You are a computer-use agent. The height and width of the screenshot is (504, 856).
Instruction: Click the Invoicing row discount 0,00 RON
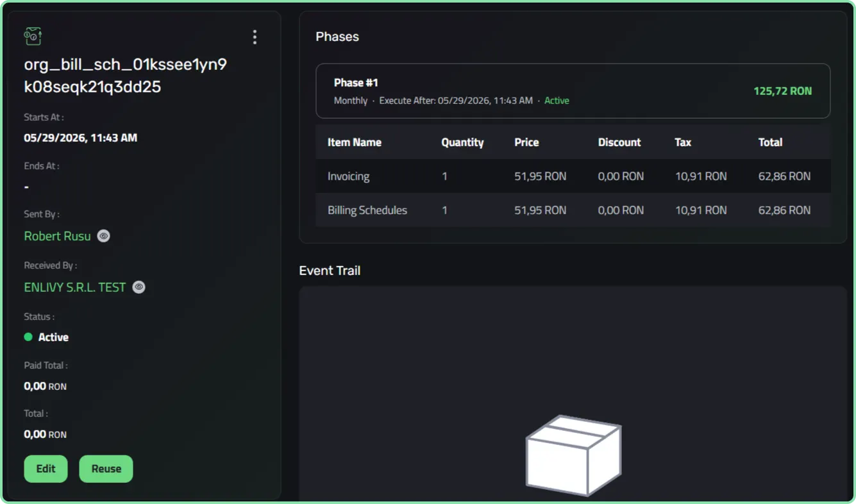621,176
